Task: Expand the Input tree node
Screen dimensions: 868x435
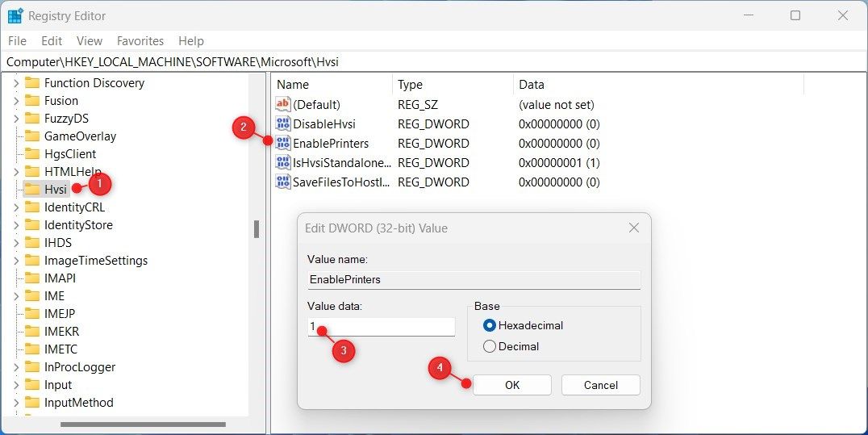Action: coord(16,385)
